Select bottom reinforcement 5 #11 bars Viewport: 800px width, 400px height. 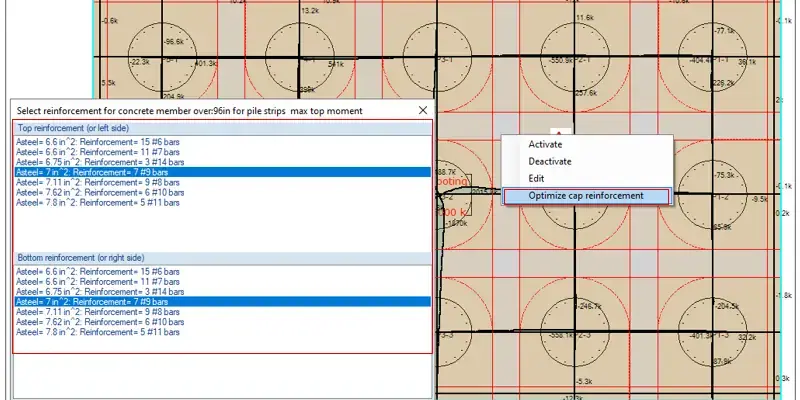[222, 332]
